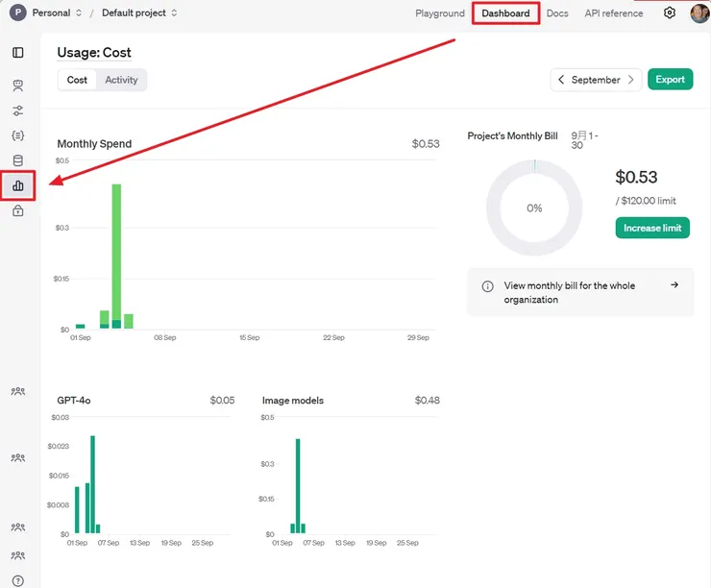Go to the month before September
This screenshot has height=588, width=711.
562,80
